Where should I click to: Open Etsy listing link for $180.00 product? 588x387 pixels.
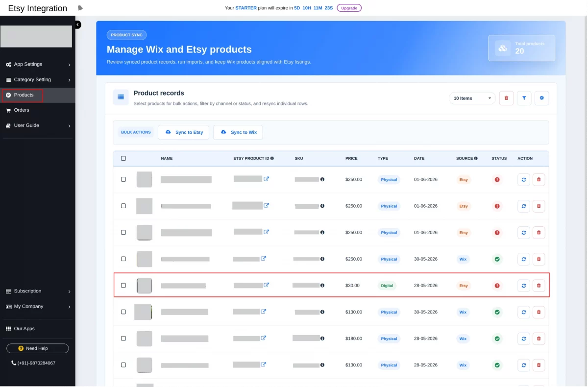click(x=264, y=338)
